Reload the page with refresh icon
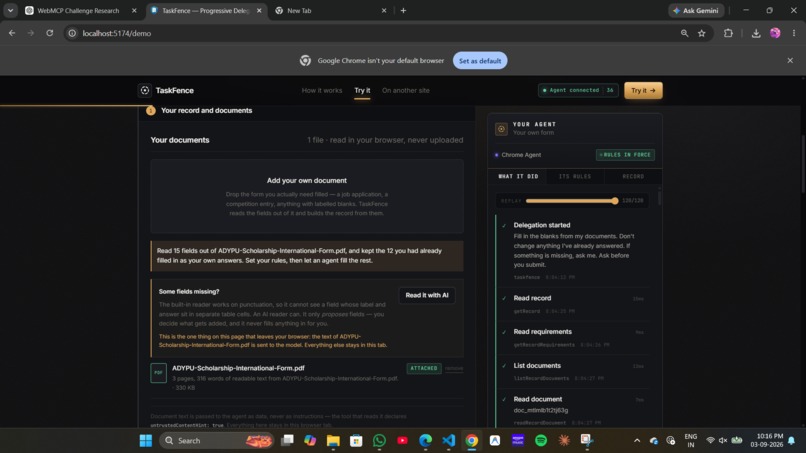Image resolution: width=806 pixels, height=453 pixels. [49, 33]
